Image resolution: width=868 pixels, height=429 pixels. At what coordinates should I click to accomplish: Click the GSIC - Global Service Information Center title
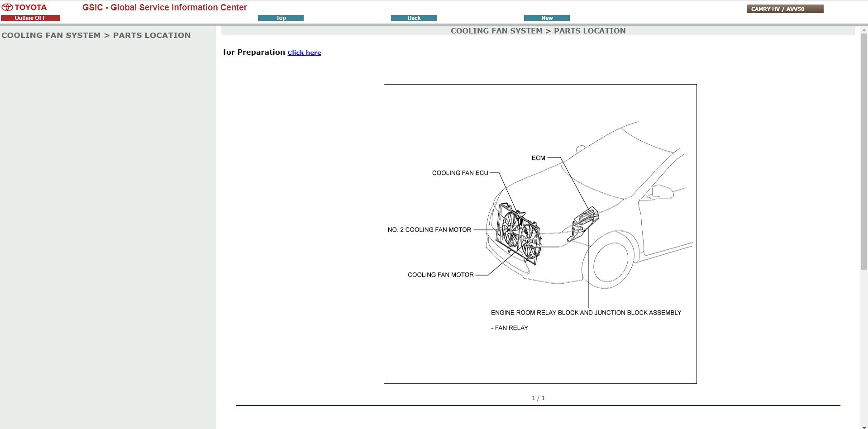[x=165, y=8]
